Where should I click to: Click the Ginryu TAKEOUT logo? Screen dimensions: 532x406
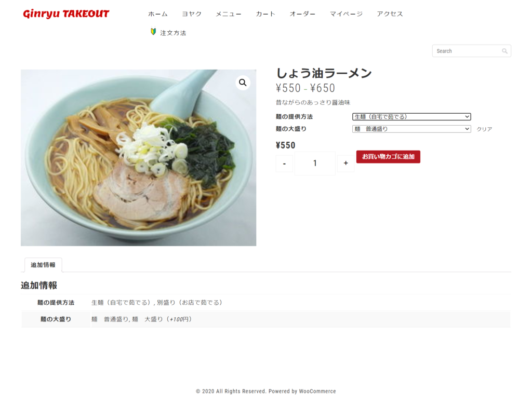(66, 14)
